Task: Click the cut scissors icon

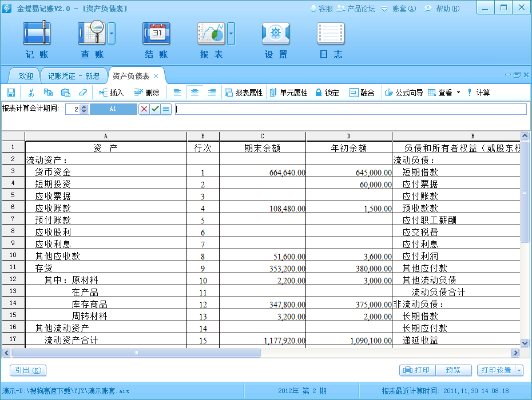Action: coord(31,93)
